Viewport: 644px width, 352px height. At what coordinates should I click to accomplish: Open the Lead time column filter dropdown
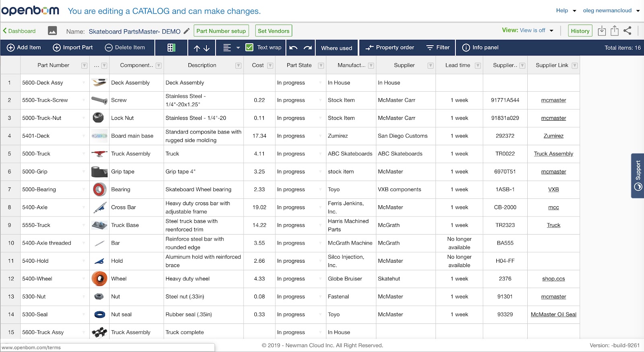[478, 66]
